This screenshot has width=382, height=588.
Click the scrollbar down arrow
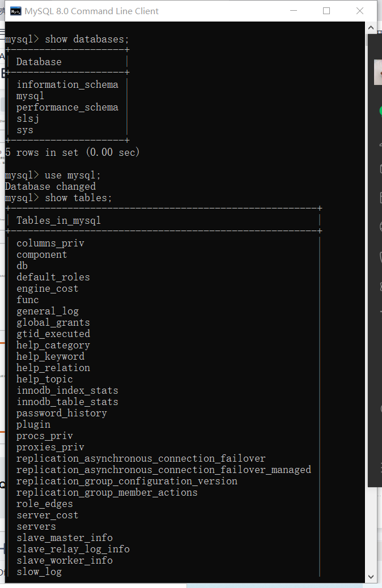click(x=371, y=577)
